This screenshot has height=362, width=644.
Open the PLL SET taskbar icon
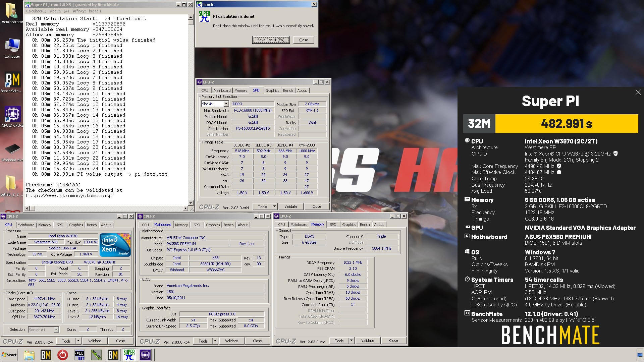79,355
